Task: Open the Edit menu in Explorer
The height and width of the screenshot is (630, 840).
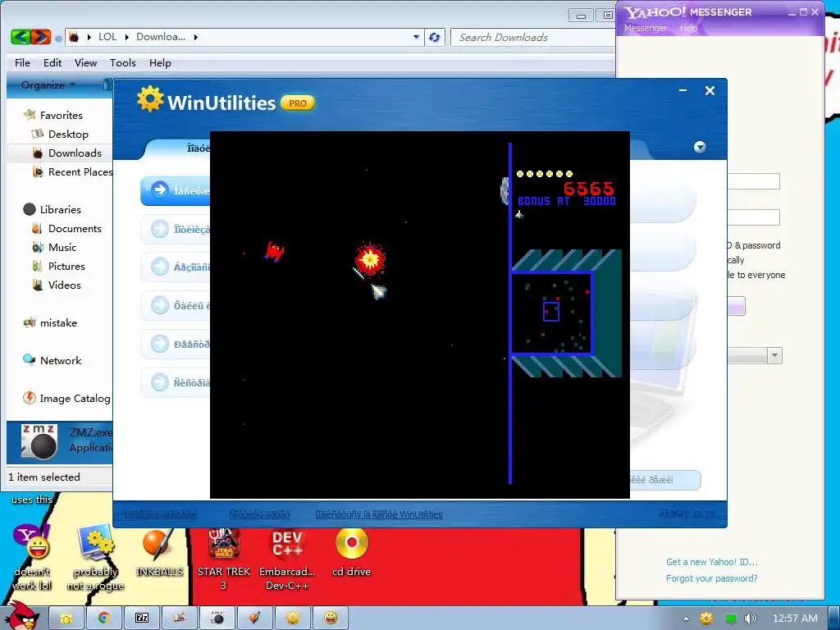Action: [x=52, y=62]
